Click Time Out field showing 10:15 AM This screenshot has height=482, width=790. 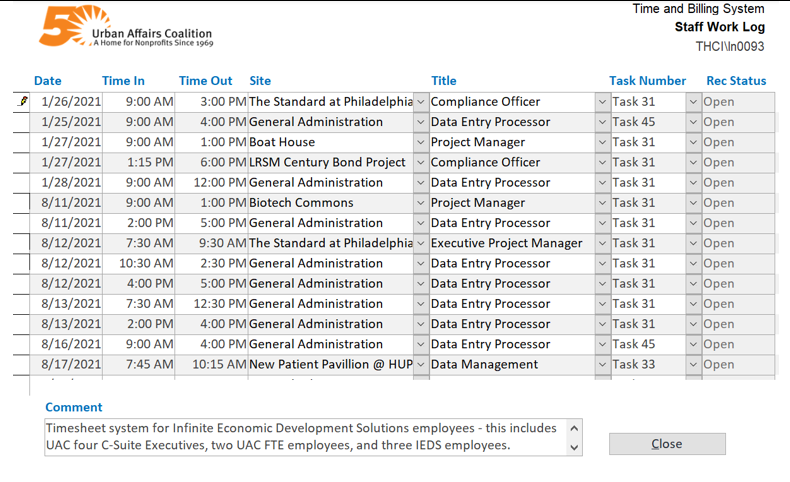pos(212,365)
